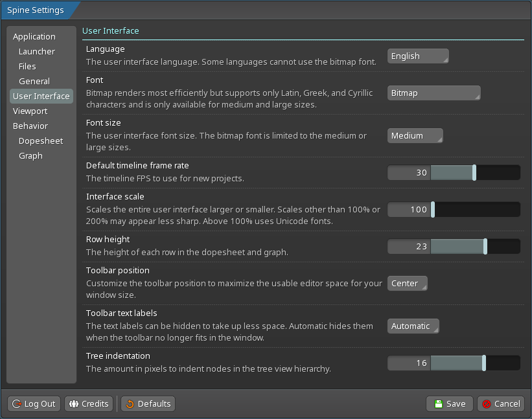Click the green Save disk icon
Viewport: 532px width, 419px height.
click(439, 404)
